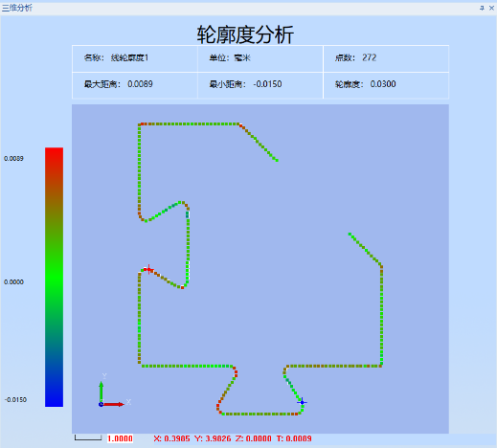Click the maximum distance value 0.0089
This screenshot has height=448, width=497.
[140, 84]
